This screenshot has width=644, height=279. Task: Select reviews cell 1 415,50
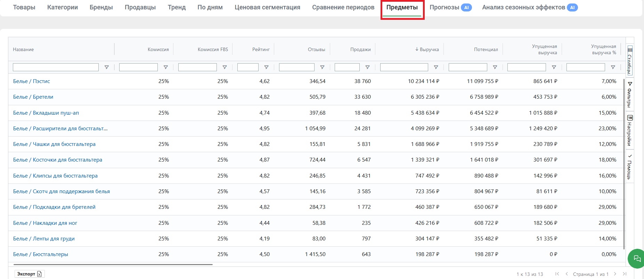click(x=315, y=254)
